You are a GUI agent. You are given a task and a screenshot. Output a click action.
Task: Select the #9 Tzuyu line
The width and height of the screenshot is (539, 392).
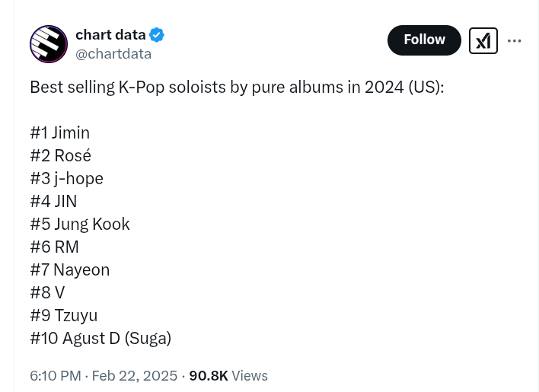64,315
